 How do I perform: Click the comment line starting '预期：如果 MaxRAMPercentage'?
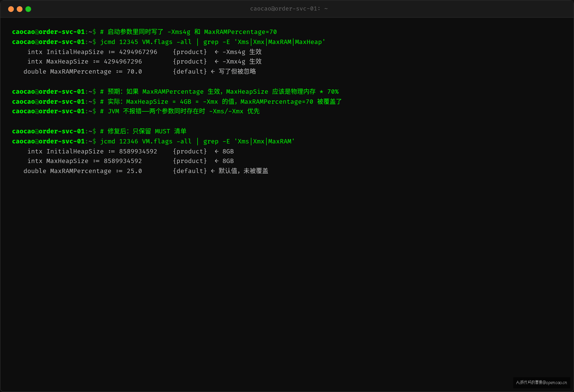click(219, 92)
